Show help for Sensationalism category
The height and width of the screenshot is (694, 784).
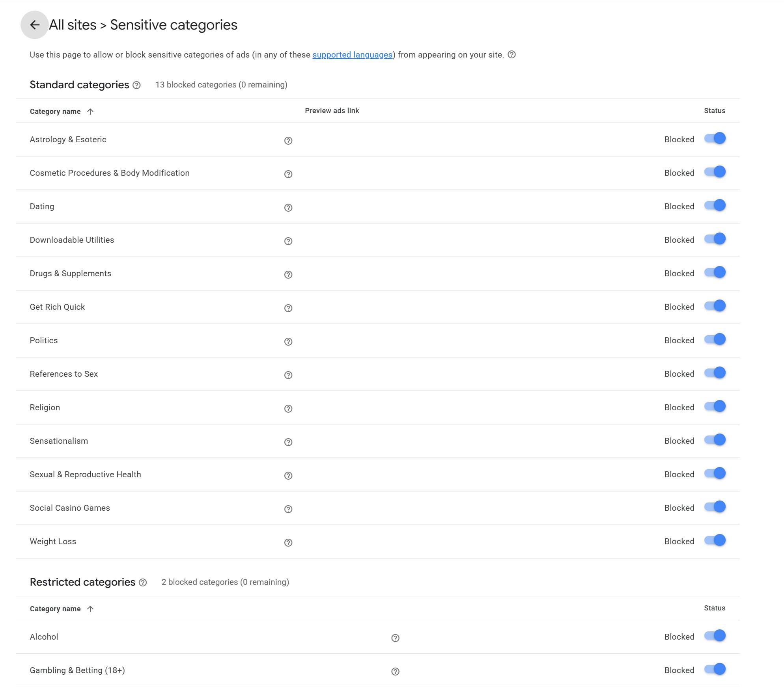pyautogui.click(x=288, y=442)
